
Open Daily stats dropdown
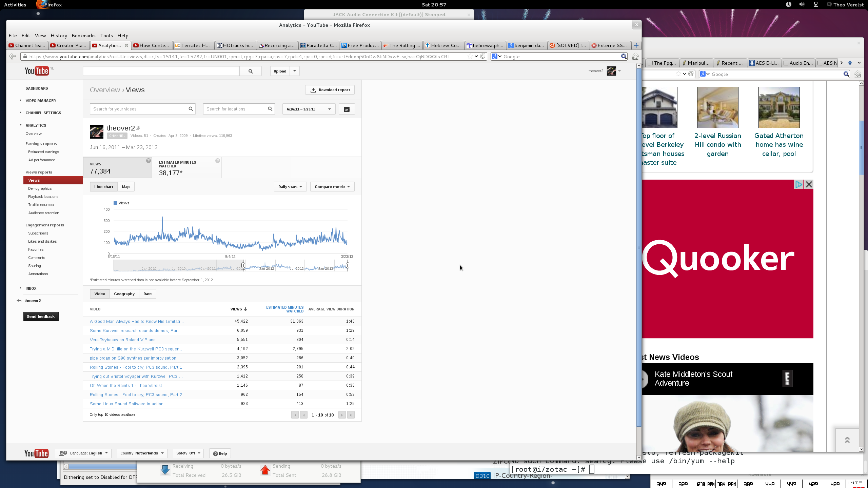[x=290, y=187]
